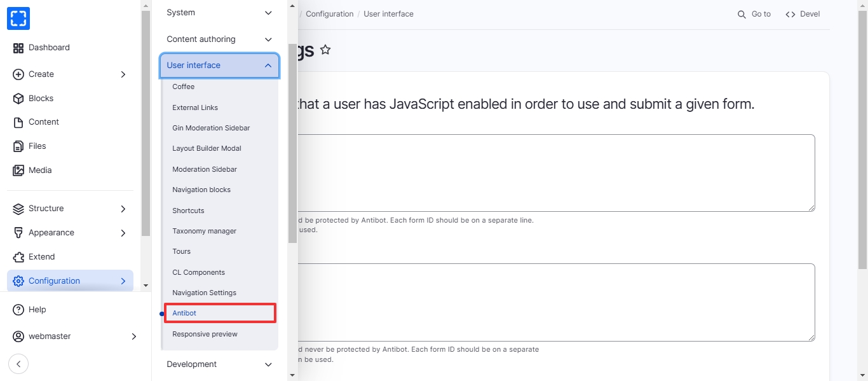Screen dimensions: 868x381
Task: Click the Extend puzzle piece icon
Action: (x=18, y=257)
